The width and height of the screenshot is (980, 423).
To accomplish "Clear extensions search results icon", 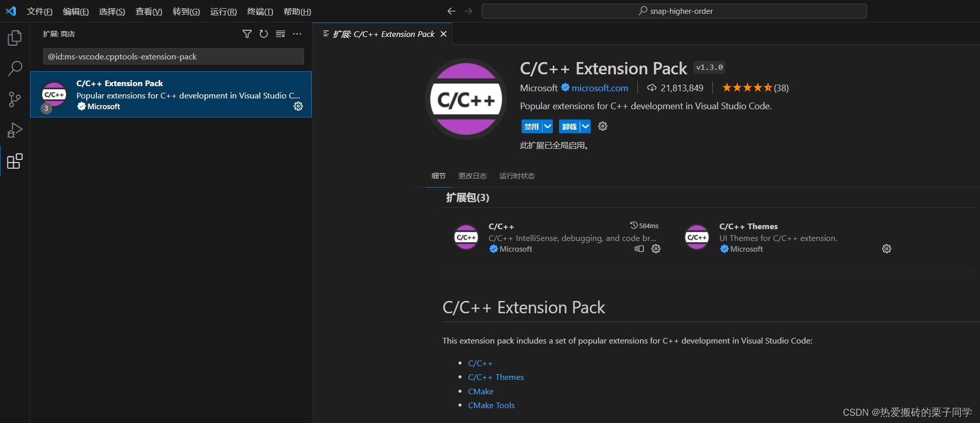I will point(281,34).
